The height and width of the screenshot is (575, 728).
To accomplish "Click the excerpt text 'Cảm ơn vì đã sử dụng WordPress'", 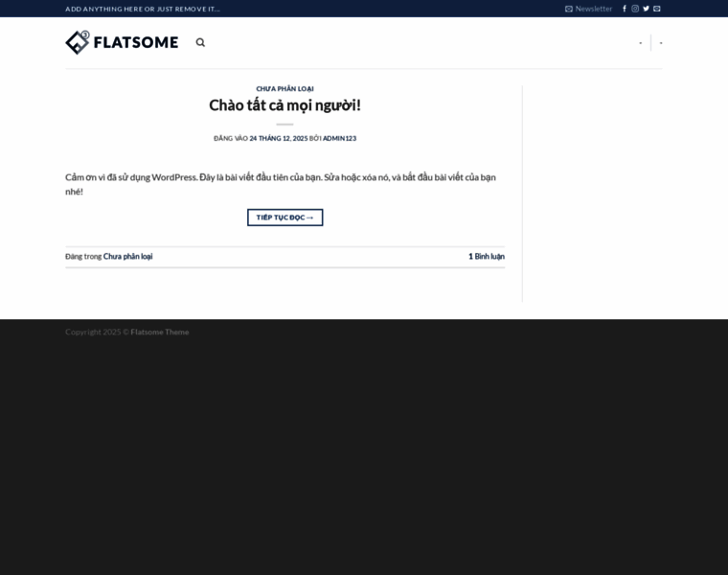I will [131, 177].
